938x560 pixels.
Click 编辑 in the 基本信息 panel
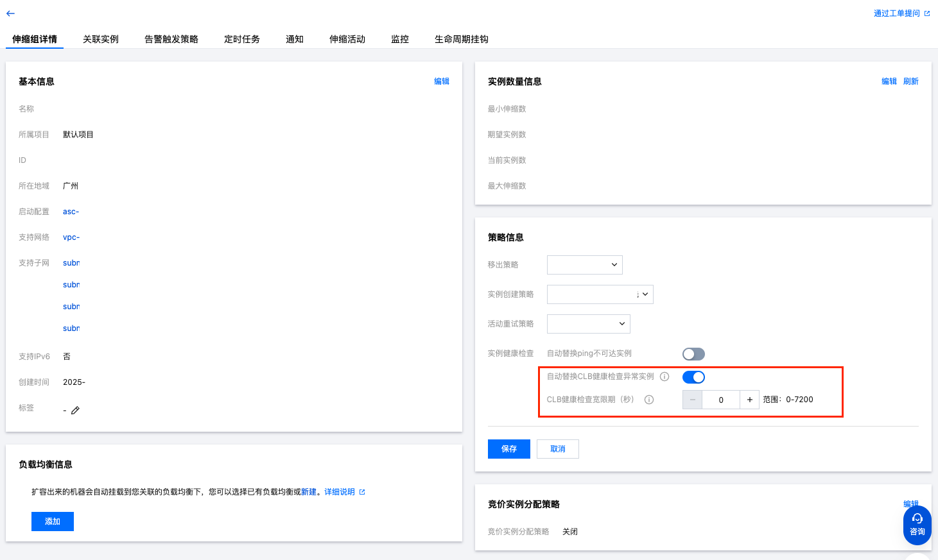(442, 81)
